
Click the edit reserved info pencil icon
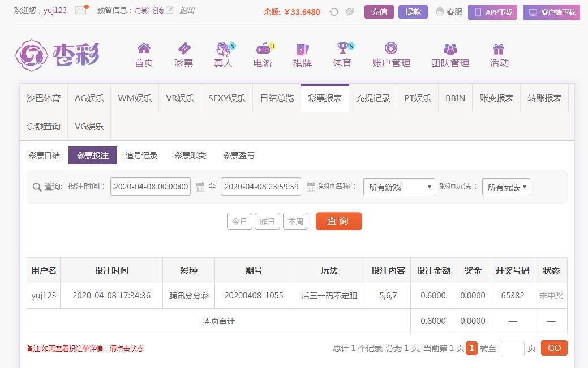click(169, 11)
